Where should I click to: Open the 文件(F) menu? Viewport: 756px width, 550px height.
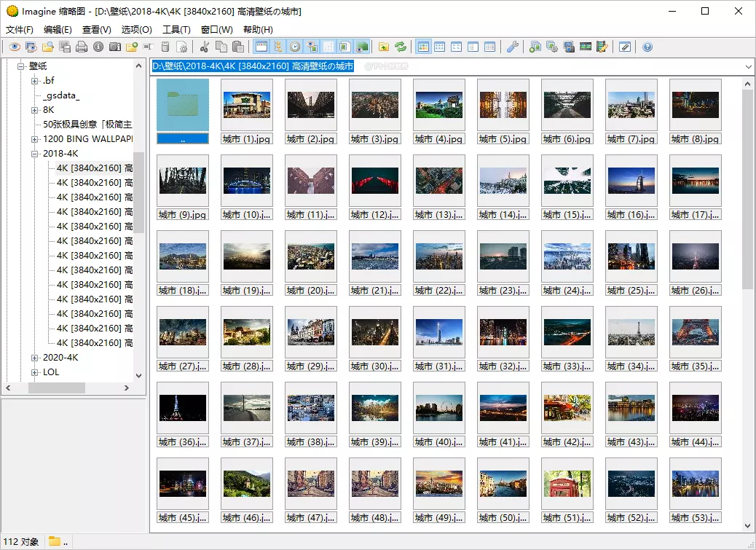[x=19, y=30]
